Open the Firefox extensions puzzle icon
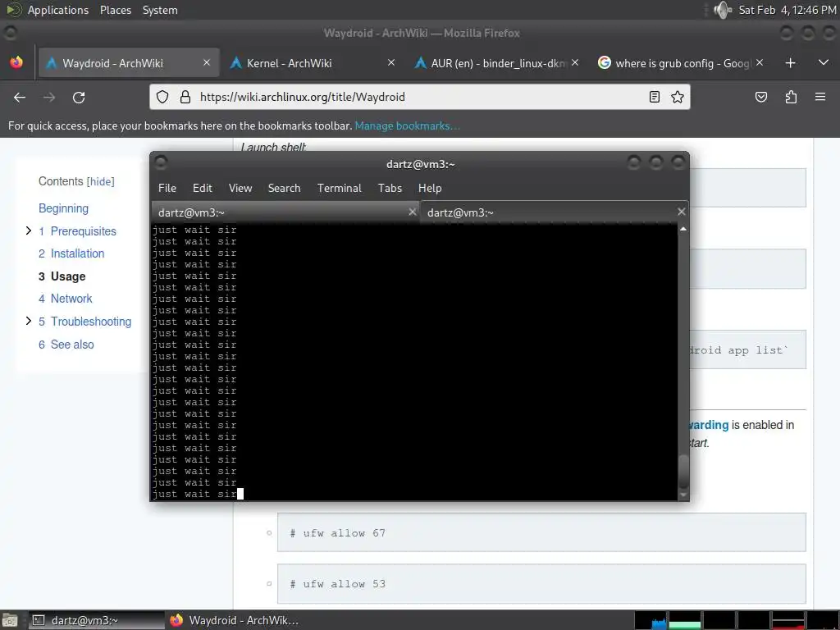This screenshot has height=630, width=840. [x=791, y=97]
